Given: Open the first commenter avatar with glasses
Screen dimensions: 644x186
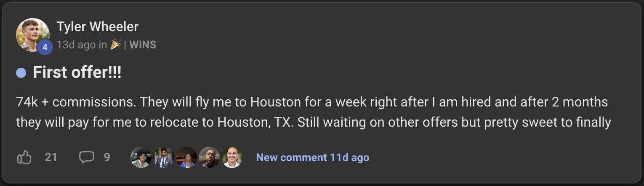Looking at the screenshot, I should click(x=141, y=158).
